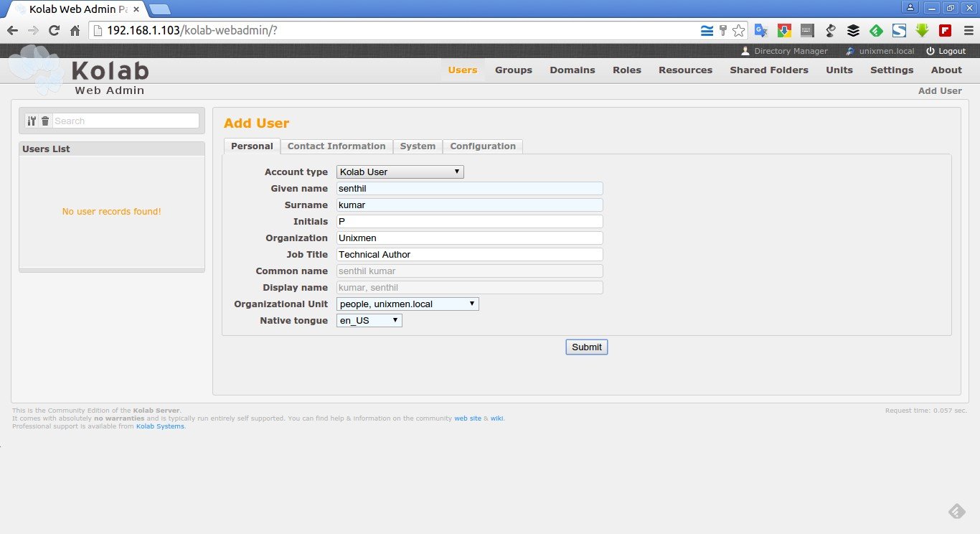Click the green download arrow extension
The height and width of the screenshot is (534, 980).
pos(922,31)
